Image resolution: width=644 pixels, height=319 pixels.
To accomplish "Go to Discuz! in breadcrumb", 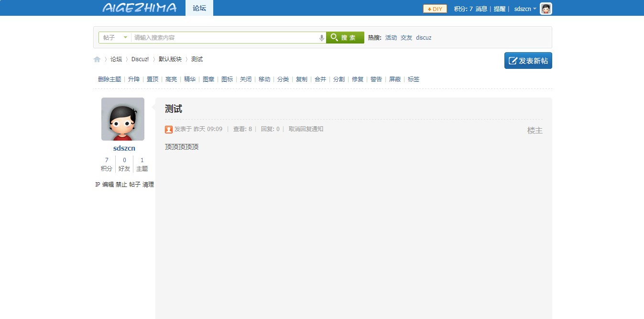I will [140, 59].
